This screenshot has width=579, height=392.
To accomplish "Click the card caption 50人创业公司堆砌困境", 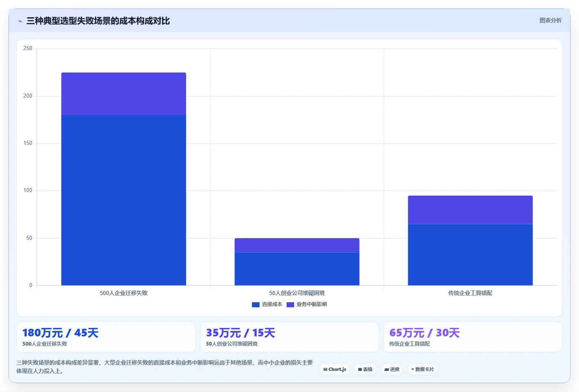I will pyautogui.click(x=232, y=344).
